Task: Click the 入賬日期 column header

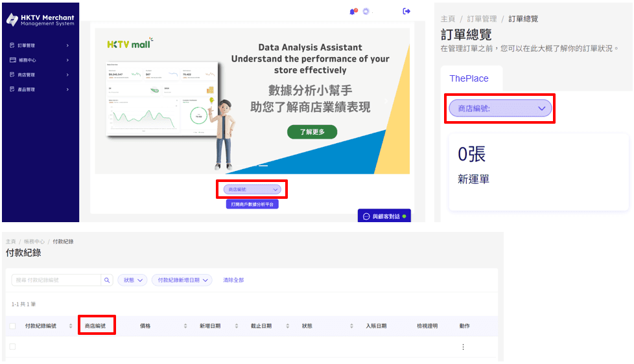Action: (x=376, y=326)
